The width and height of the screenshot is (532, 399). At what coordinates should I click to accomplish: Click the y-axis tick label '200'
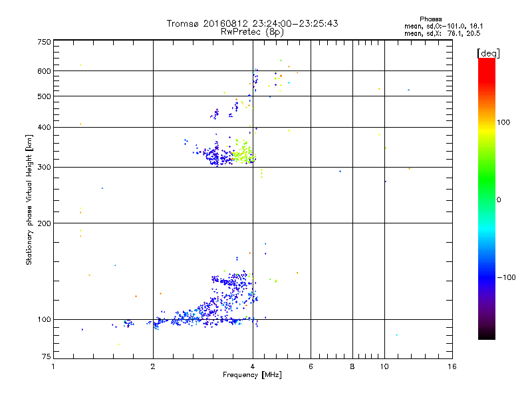coord(44,223)
